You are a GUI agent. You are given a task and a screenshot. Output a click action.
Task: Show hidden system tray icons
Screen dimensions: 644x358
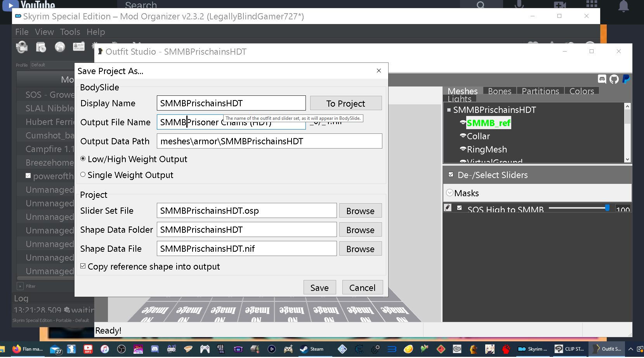(631, 349)
